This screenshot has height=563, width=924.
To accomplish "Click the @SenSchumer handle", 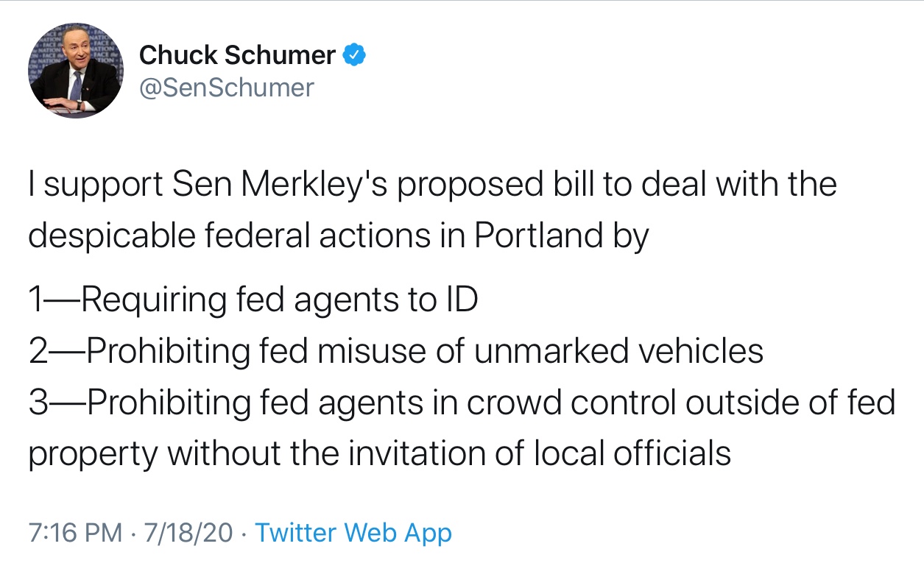I will point(227,88).
